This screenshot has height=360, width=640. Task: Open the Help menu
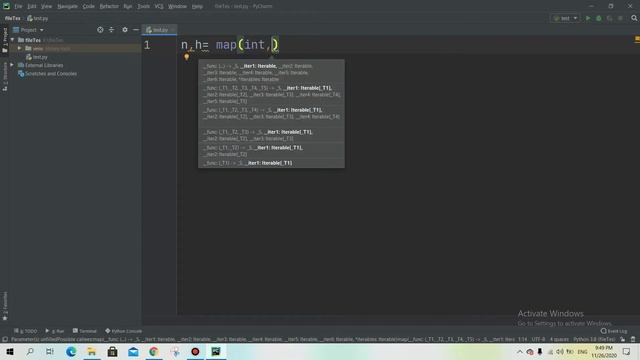click(x=198, y=6)
